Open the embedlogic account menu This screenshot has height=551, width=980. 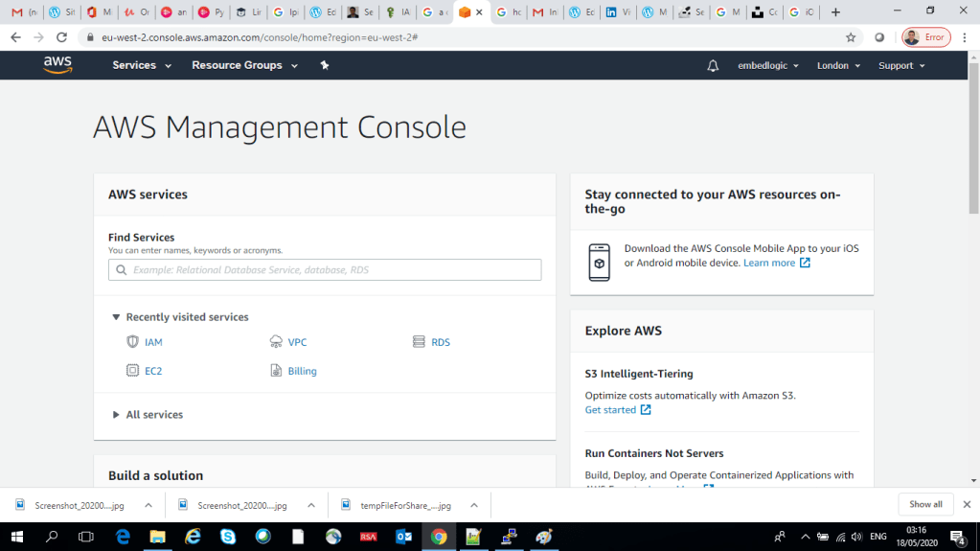pos(768,65)
